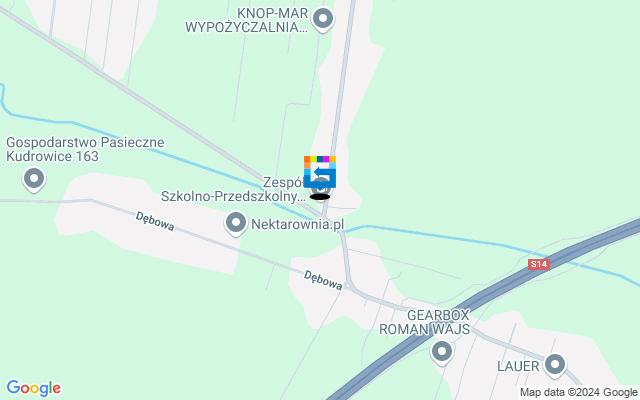The height and width of the screenshot is (400, 640).
Task: Click the KNOP-MAR WYPOŻYCZALNIA text label
Action: [x=247, y=20]
